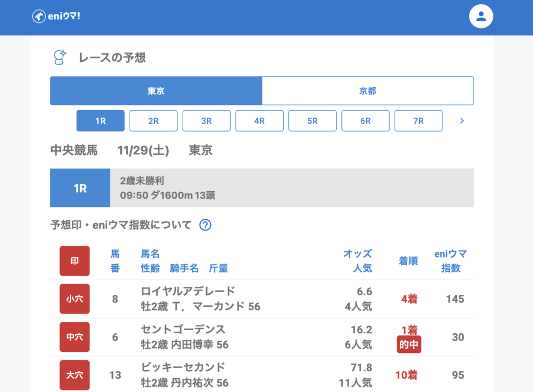533x392 pixels.
Task: Open the user profile account icon
Action: pyautogui.click(x=481, y=17)
